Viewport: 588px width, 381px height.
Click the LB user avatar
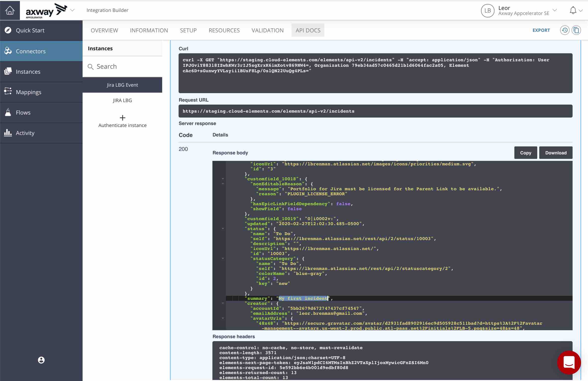pyautogui.click(x=488, y=10)
